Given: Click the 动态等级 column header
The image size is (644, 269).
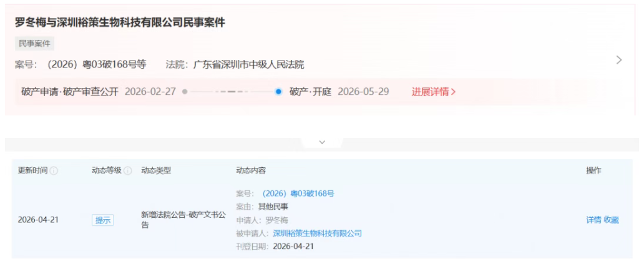Looking at the screenshot, I should tap(106, 170).
